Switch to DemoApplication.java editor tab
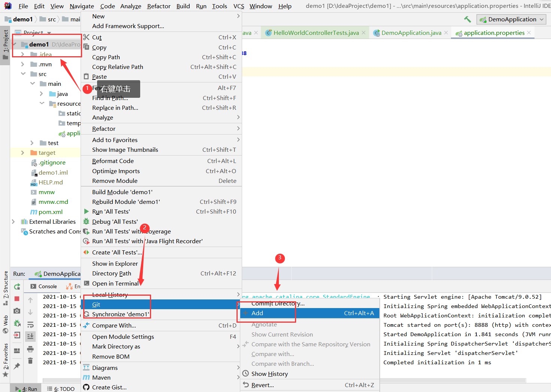Screen dimensions: 551x392 [411, 33]
